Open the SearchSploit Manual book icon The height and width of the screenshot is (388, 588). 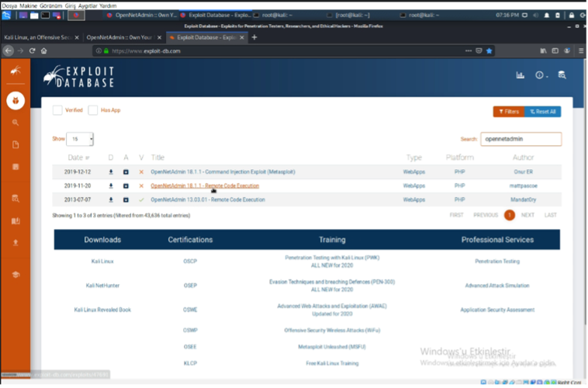pos(16,221)
